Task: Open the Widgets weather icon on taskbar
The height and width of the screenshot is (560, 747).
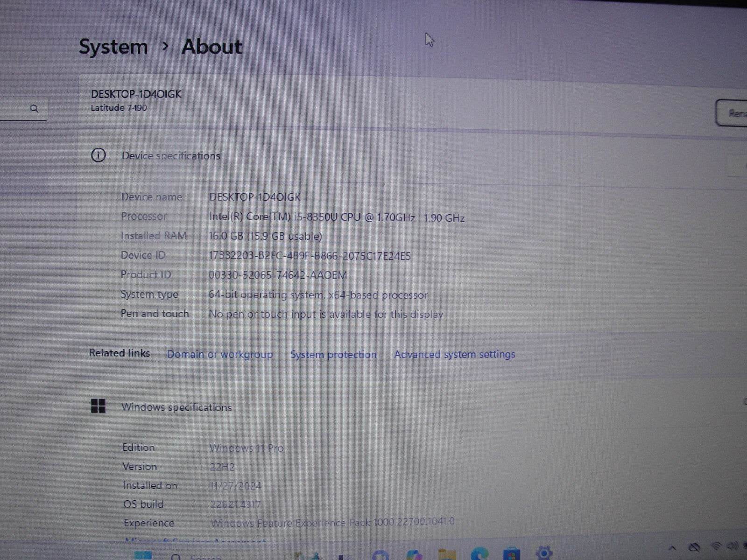Action: (x=306, y=556)
